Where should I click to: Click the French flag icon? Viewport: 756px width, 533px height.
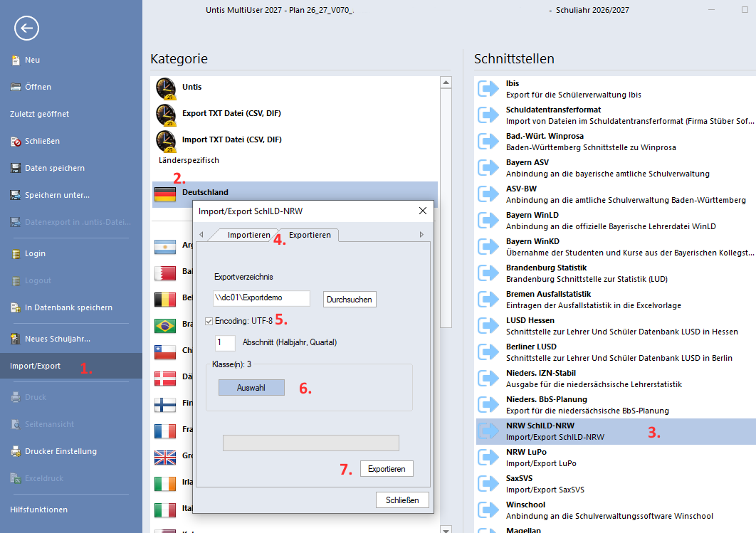(165, 431)
